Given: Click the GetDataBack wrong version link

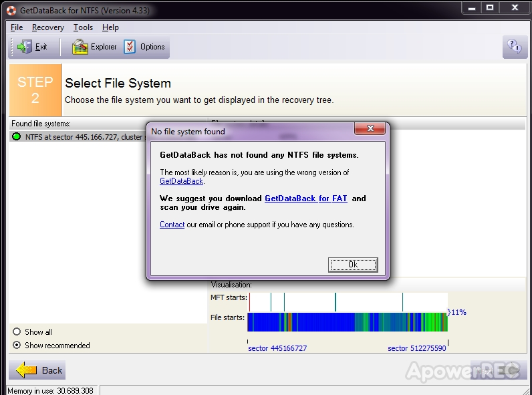Looking at the screenshot, I should click(x=182, y=181).
